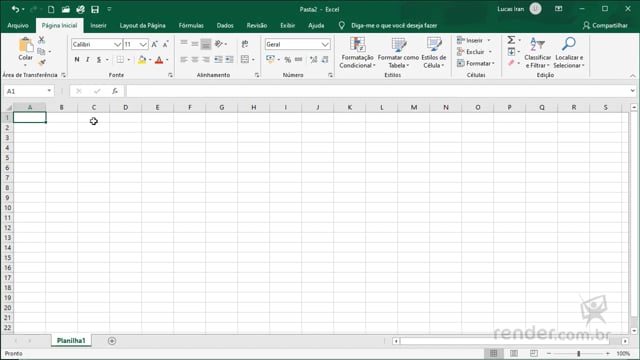Increase indent in Alinhamento group
640x360 pixels.
pyautogui.click(x=229, y=60)
